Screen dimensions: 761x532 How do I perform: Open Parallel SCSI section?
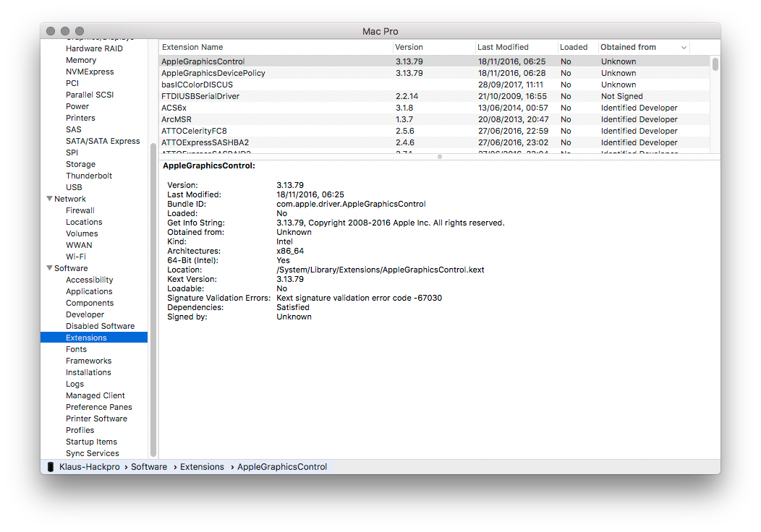click(90, 95)
